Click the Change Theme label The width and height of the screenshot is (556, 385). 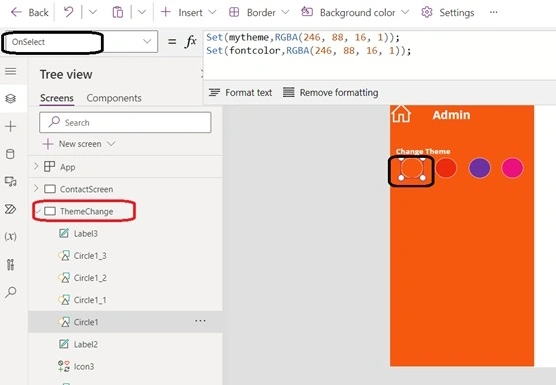pyautogui.click(x=423, y=151)
